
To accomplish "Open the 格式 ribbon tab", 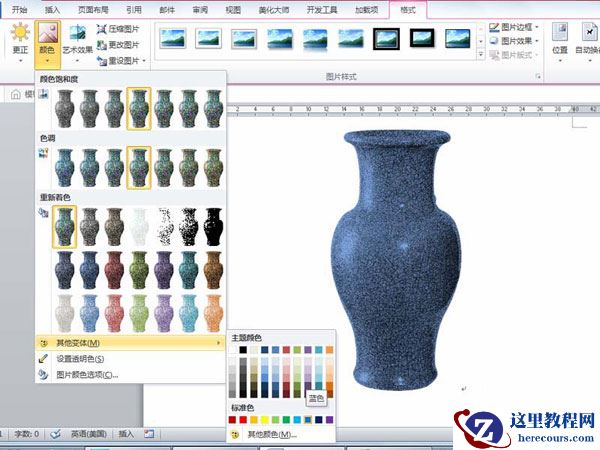I will tap(408, 10).
